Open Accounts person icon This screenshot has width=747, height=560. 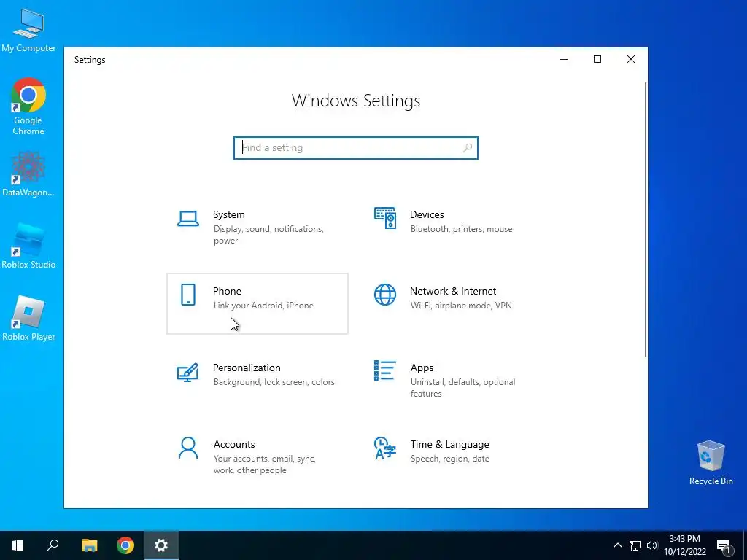click(x=188, y=448)
